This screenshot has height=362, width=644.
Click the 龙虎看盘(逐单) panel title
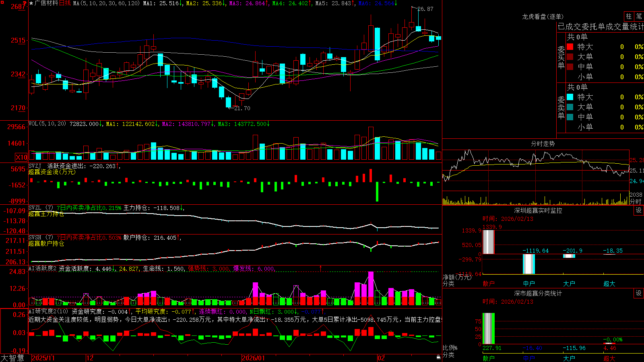[x=543, y=16]
